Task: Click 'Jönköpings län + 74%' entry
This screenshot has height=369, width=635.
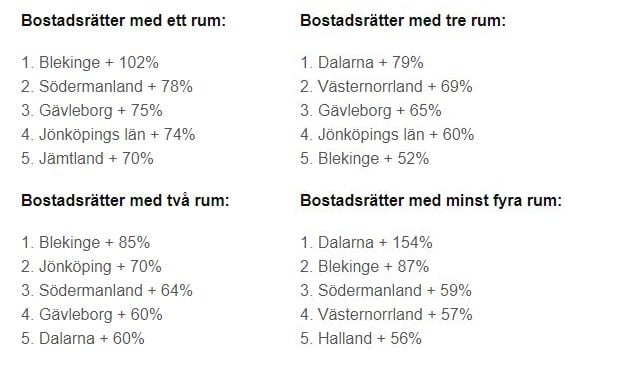Action: click(108, 134)
